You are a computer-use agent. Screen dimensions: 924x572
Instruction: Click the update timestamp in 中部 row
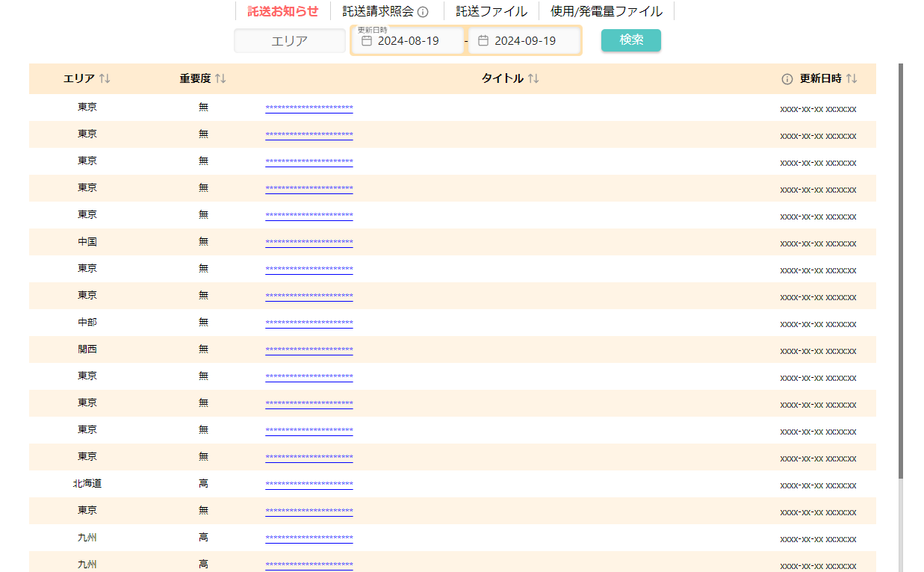[818, 324]
